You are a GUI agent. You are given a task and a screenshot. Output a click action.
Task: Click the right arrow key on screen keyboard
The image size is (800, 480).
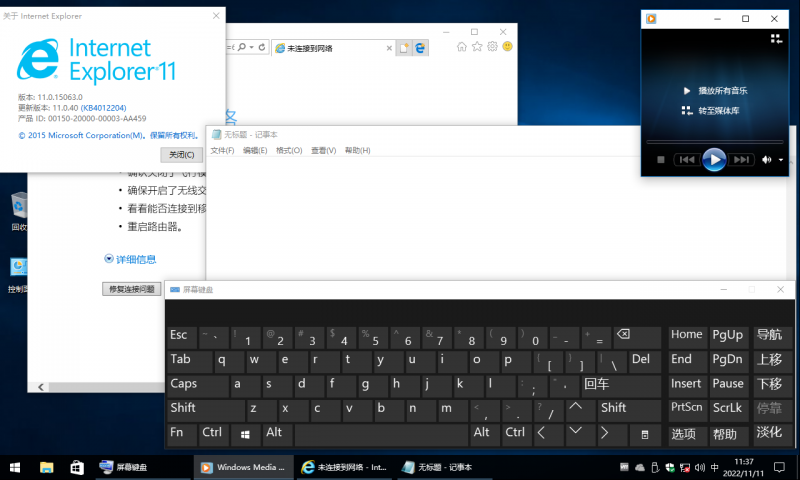(612, 434)
